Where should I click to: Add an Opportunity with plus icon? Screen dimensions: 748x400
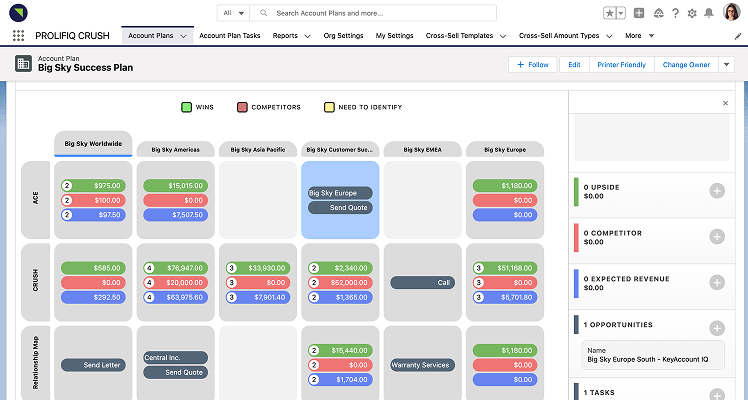coord(717,328)
